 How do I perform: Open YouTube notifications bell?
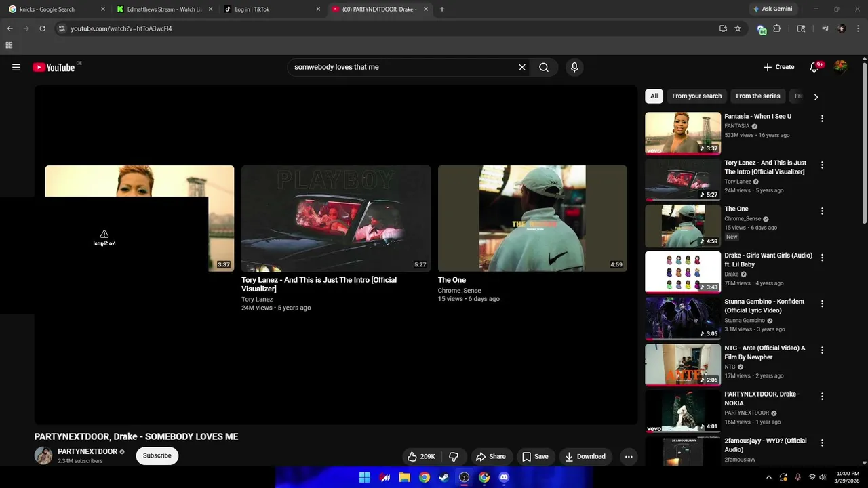[x=815, y=67]
